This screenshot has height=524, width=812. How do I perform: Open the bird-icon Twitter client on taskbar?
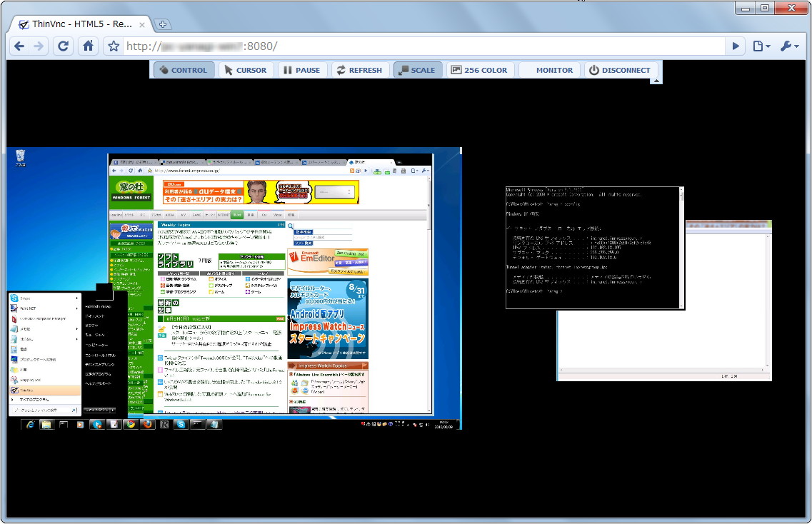click(x=97, y=425)
